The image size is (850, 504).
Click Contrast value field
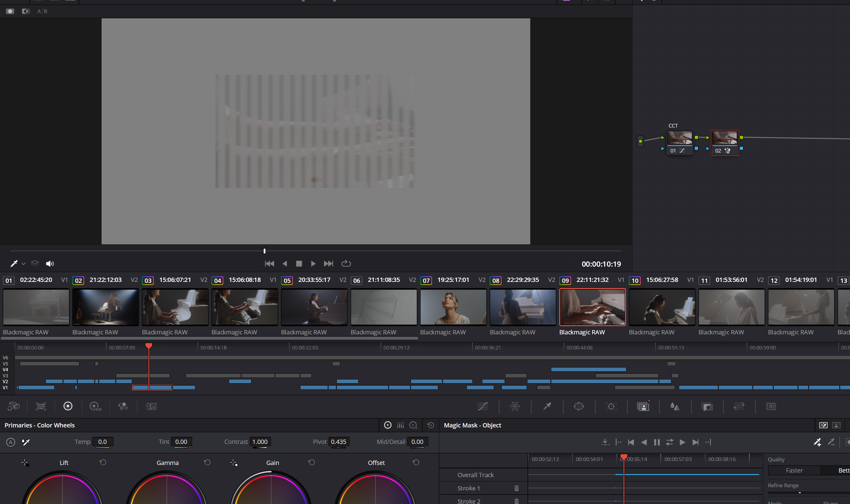(x=260, y=442)
